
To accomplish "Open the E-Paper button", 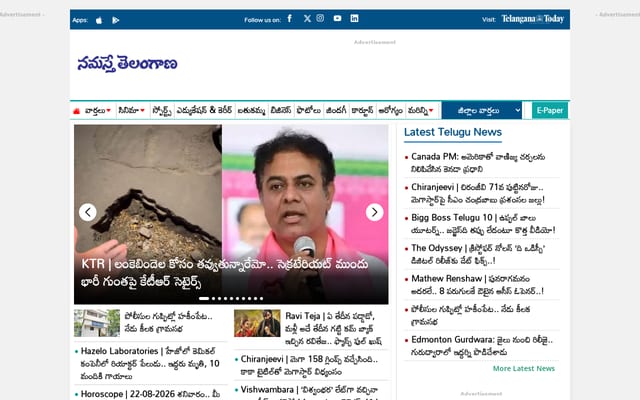I will pyautogui.click(x=550, y=110).
